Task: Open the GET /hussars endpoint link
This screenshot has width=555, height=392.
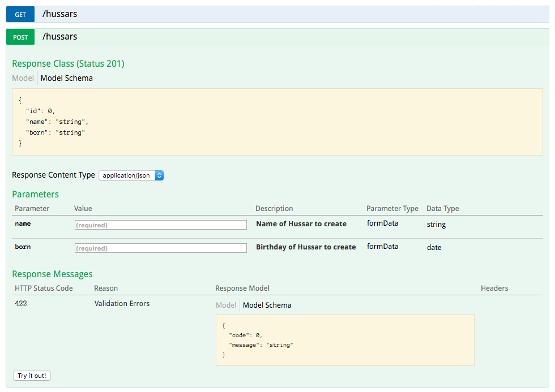Action: (59, 14)
